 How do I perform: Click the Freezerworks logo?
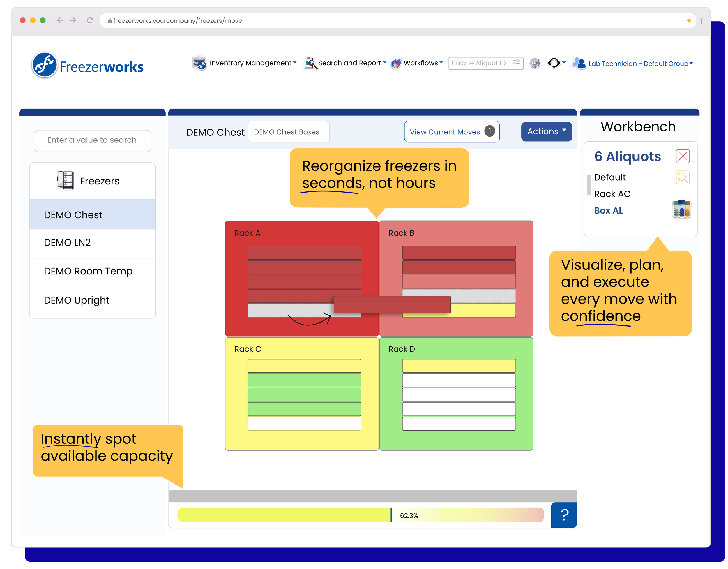pyautogui.click(x=87, y=65)
